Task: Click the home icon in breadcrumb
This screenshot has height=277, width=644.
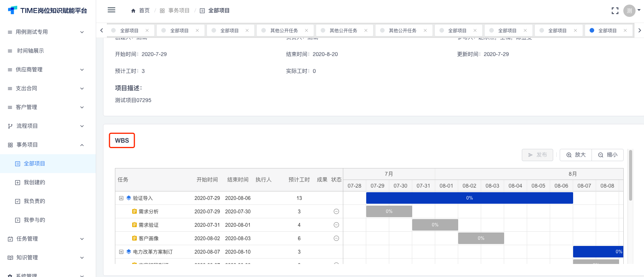Action: [133, 11]
